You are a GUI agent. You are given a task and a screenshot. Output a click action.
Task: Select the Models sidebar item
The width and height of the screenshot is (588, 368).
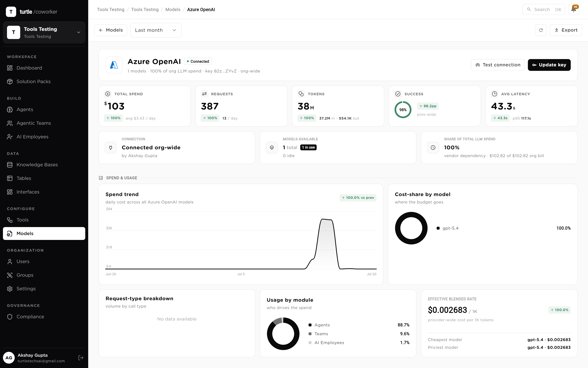pos(44,233)
